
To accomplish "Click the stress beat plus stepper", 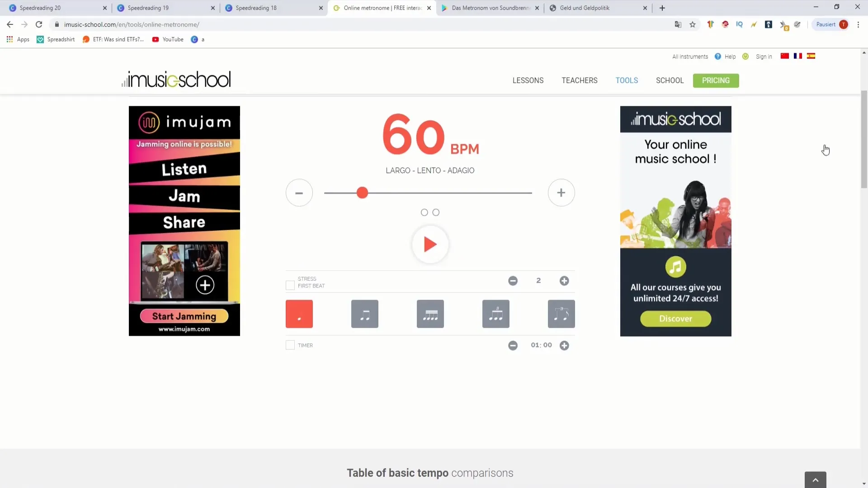I will [564, 281].
